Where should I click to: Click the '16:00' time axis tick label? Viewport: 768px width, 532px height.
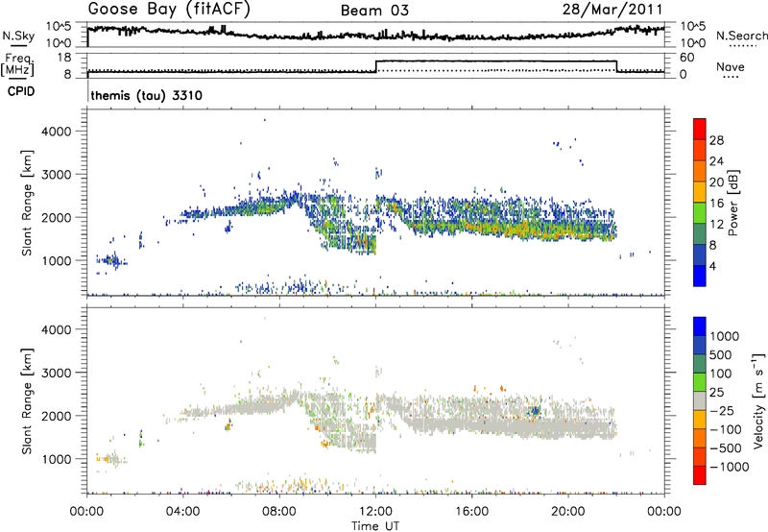pyautogui.click(x=471, y=512)
